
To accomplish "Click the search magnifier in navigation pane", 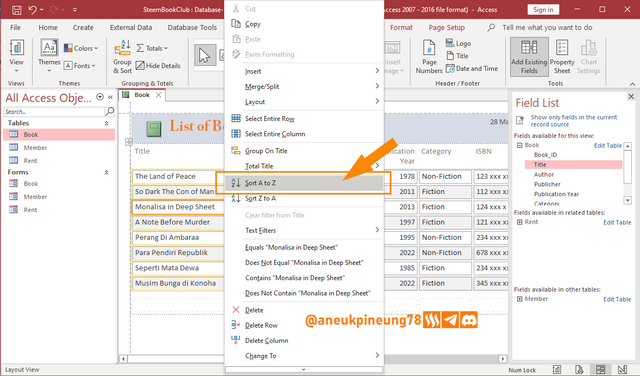I will 109,111.
